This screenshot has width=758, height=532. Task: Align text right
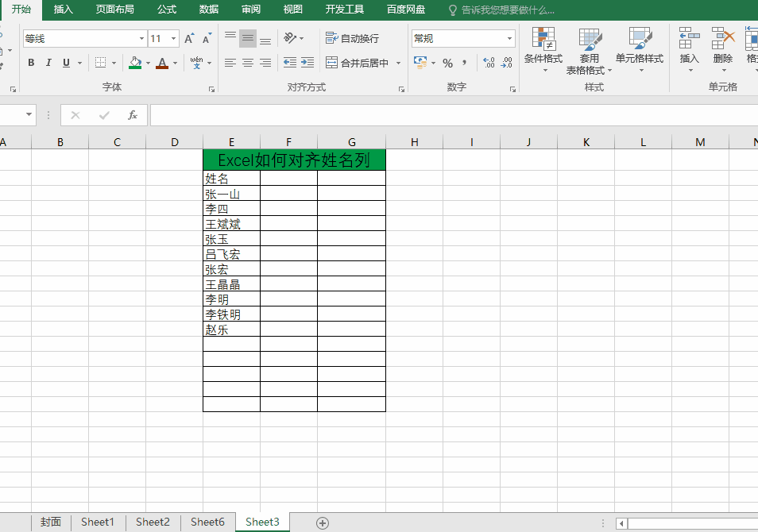265,63
